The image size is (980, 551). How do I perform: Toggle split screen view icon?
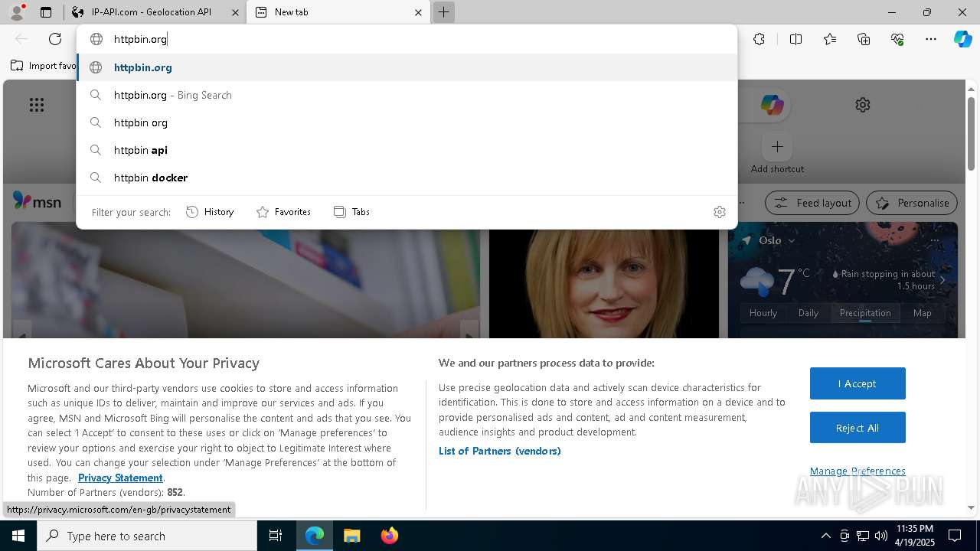(795, 39)
